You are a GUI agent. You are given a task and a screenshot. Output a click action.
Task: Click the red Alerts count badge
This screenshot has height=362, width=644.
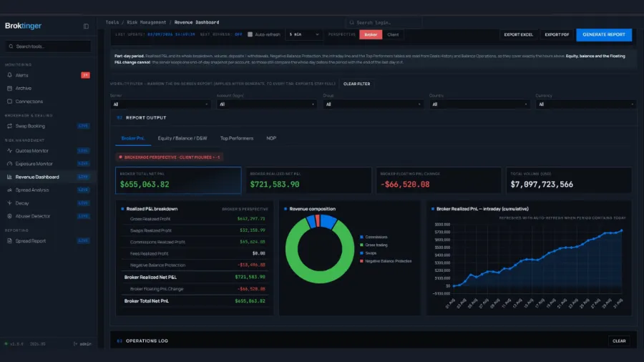click(85, 75)
